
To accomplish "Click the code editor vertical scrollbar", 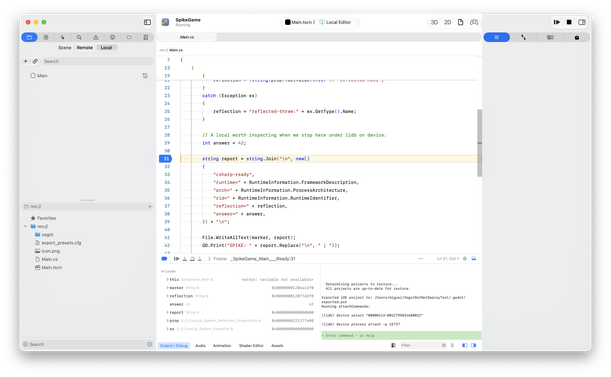I will coord(480,143).
